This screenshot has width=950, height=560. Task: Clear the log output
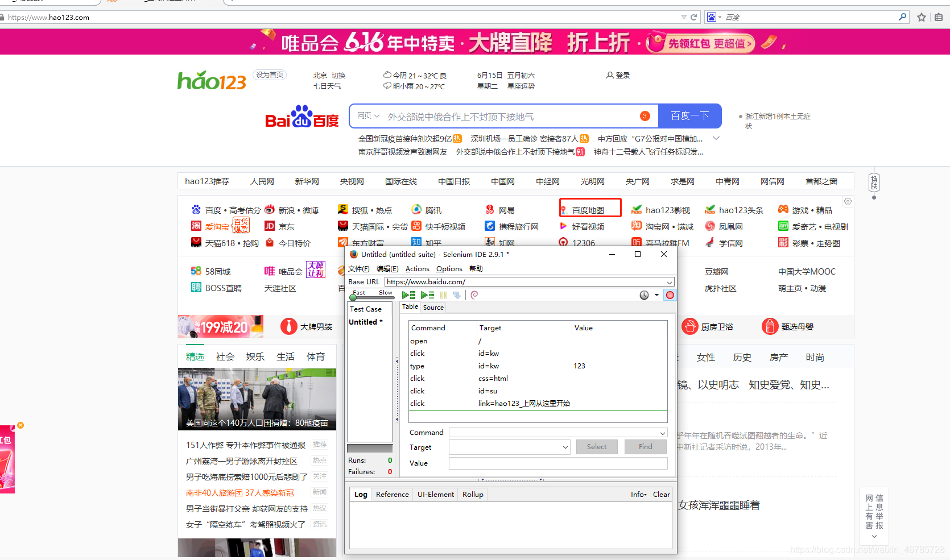tap(661, 495)
